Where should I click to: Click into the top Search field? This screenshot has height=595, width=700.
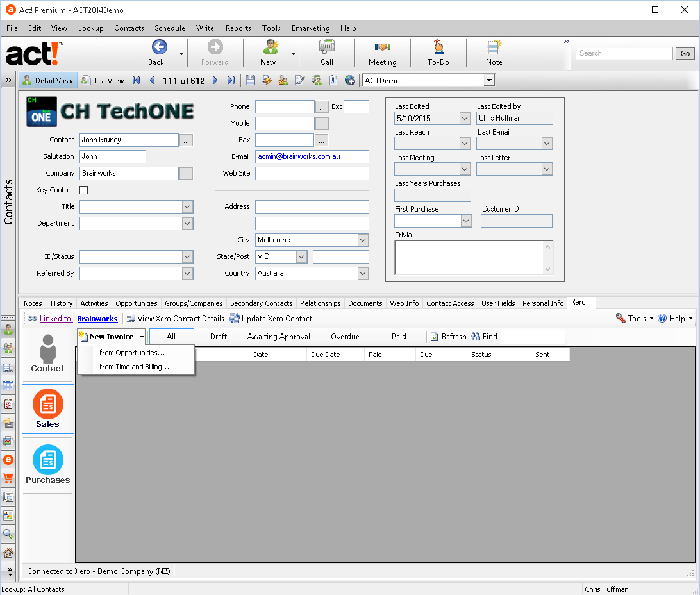[624, 54]
